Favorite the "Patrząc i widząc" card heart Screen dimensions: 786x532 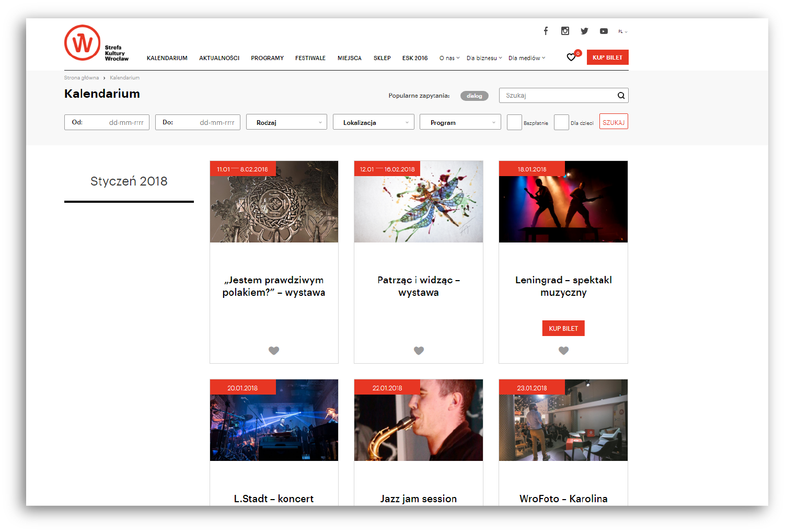point(419,351)
